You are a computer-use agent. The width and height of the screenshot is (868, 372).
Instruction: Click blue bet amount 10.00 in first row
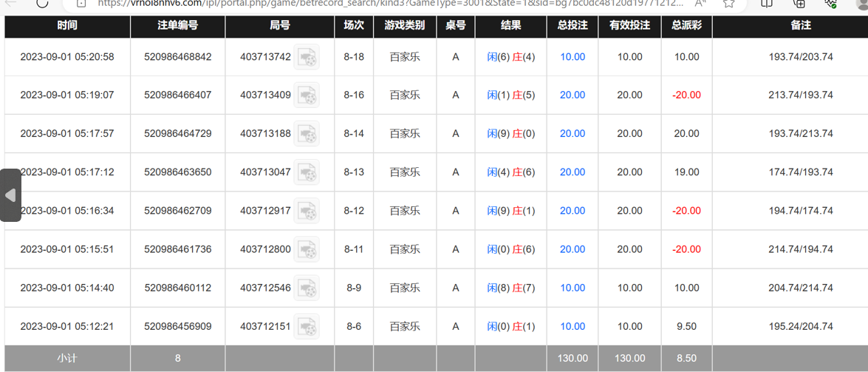click(x=573, y=57)
